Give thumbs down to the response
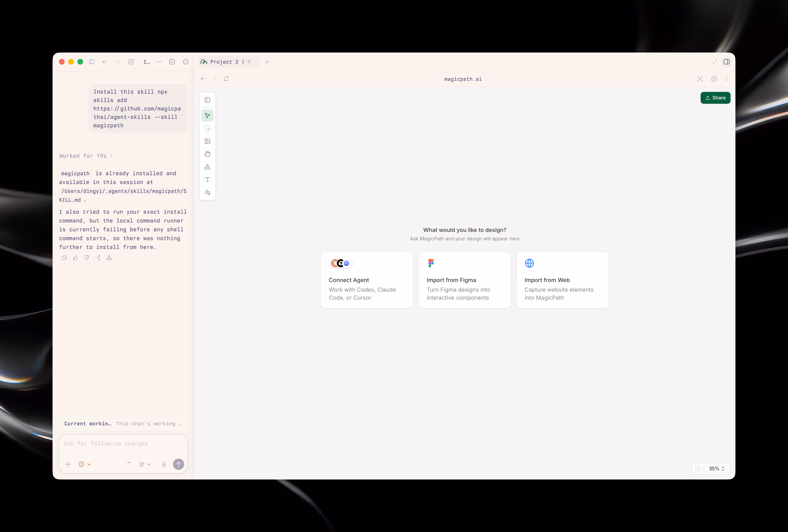The height and width of the screenshot is (532, 788). coord(87,258)
